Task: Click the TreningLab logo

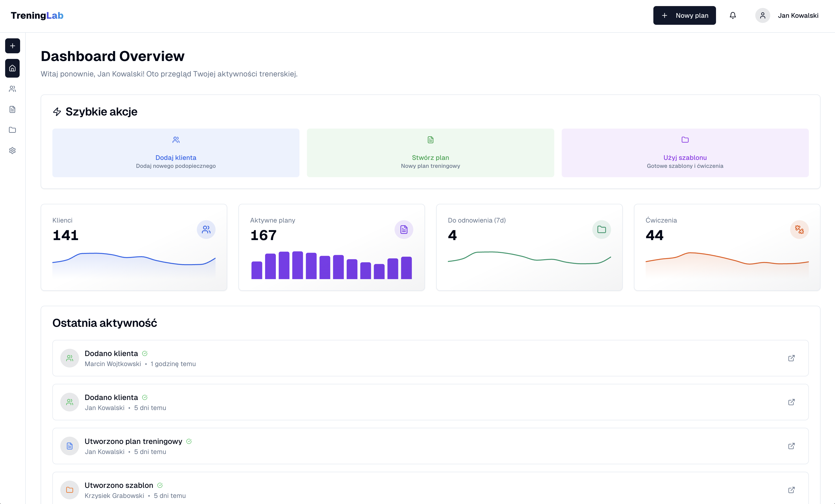Action: click(x=37, y=16)
